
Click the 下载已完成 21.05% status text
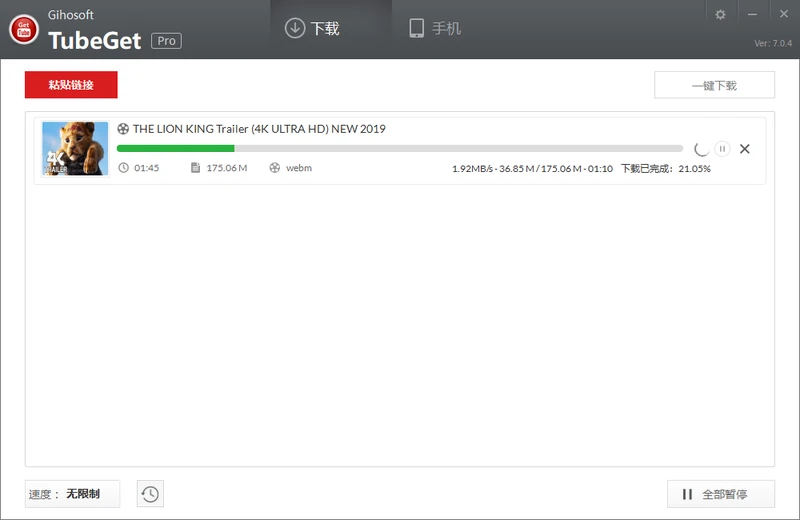pos(666,168)
